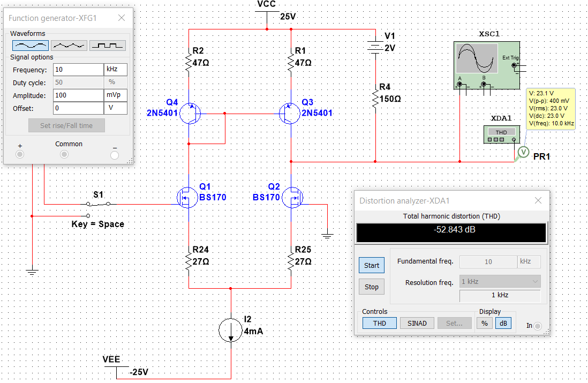Viewport: 588px width, 383px height.
Task: Click the -52.843 dB THD readout
Action: (x=451, y=232)
